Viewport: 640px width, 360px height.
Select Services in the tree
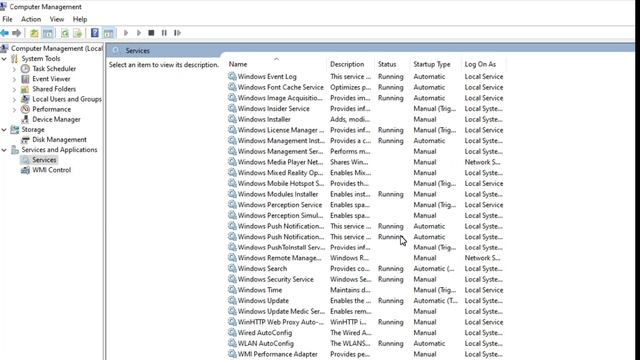pyautogui.click(x=44, y=160)
